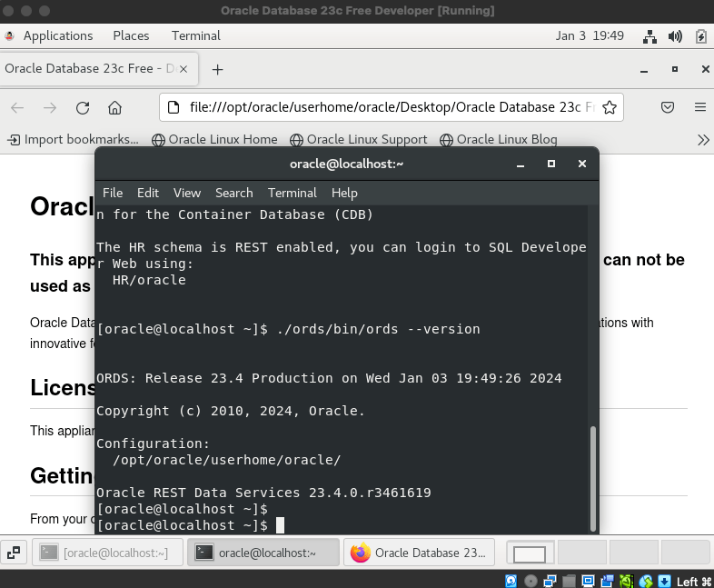Reload the page in Firefox
714x588 pixels.
(x=83, y=107)
